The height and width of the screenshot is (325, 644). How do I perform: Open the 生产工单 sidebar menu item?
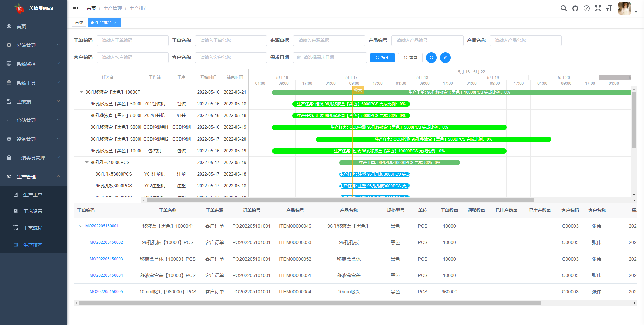(33, 195)
